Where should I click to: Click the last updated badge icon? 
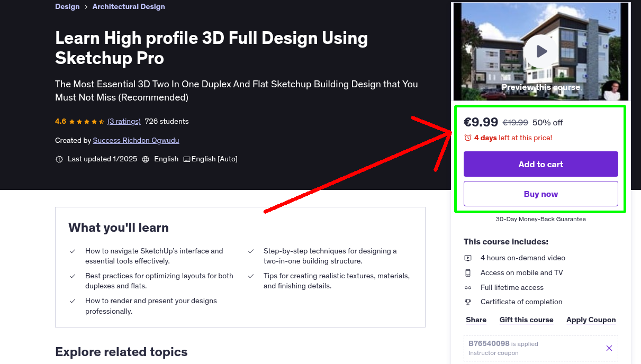59,159
